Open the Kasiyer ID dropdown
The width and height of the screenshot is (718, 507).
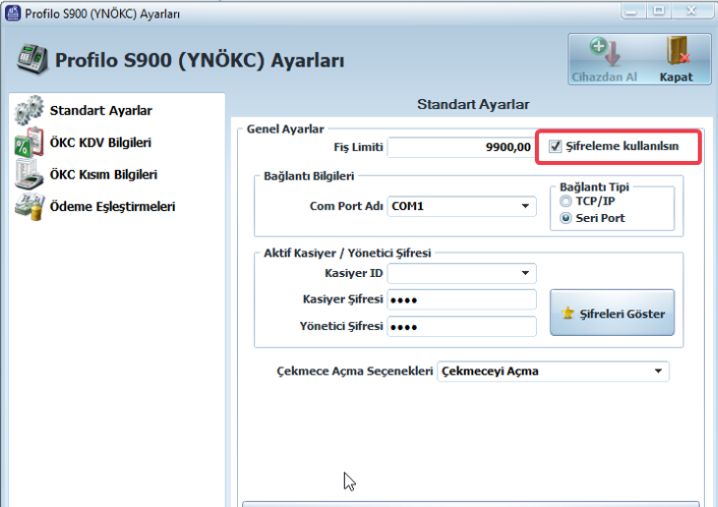pos(525,273)
